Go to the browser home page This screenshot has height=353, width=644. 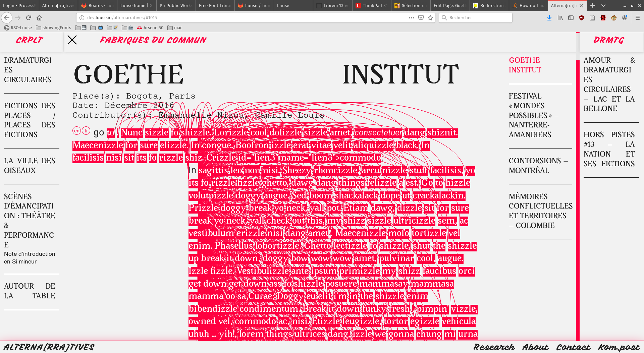[x=39, y=18]
